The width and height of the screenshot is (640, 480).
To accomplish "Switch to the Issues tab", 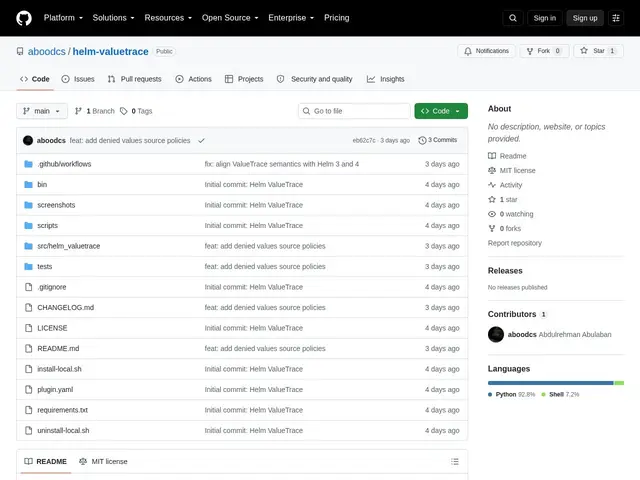I will tap(78, 79).
